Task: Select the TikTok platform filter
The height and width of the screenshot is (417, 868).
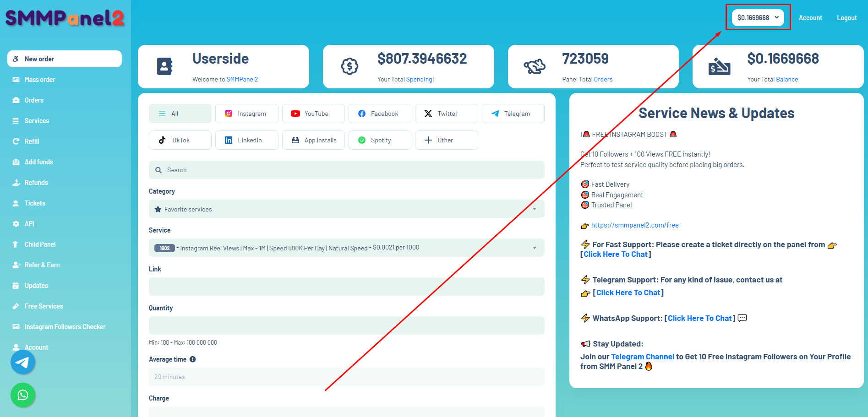Action: point(180,140)
